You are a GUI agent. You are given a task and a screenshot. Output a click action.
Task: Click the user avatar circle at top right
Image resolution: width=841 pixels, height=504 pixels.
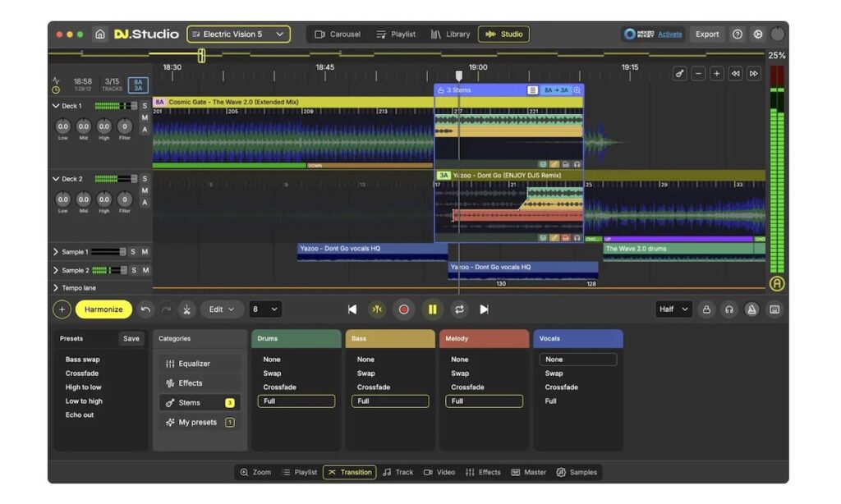point(777,34)
